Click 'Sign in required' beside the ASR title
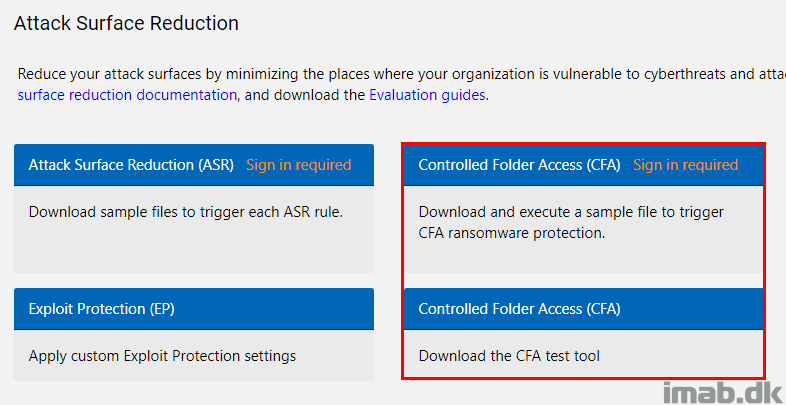 298,164
